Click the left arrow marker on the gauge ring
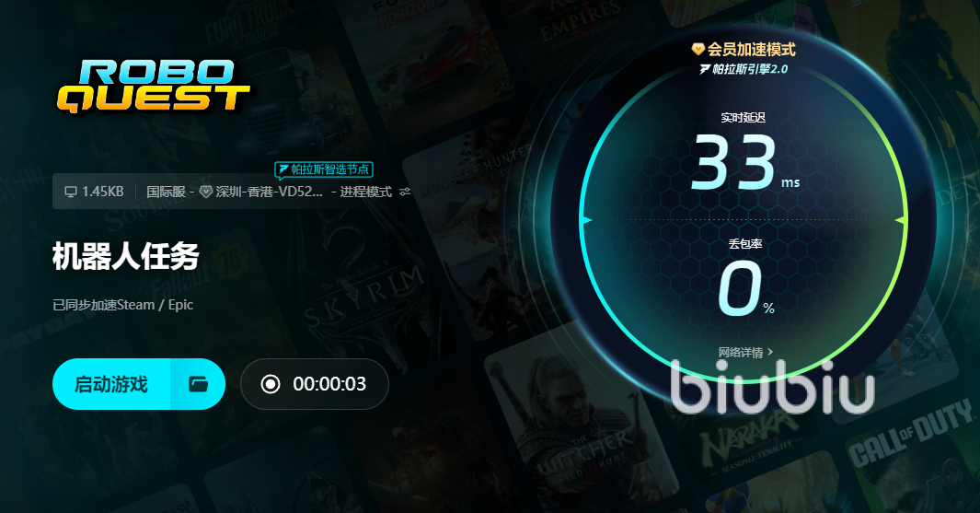This screenshot has width=980, height=513. pos(585,220)
